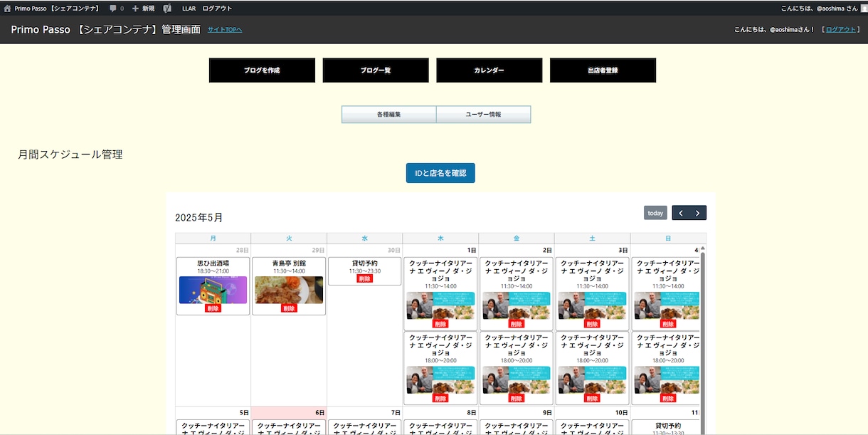Delete the 3日 18:00〜20:00 event
868x435 pixels.
[x=593, y=399]
